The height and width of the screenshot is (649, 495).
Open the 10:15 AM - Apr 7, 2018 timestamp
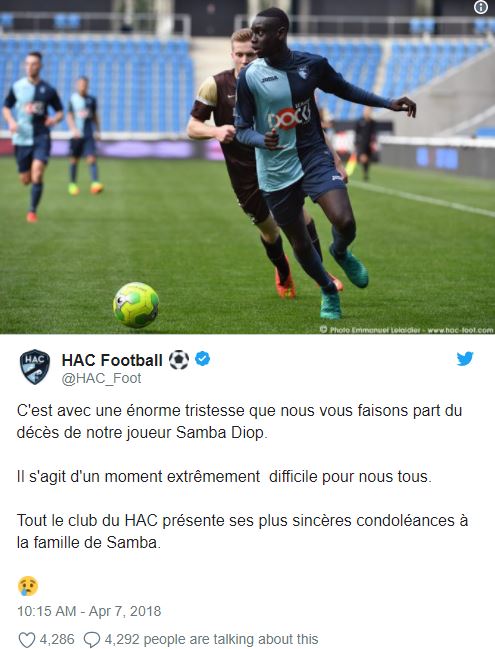tap(89, 611)
